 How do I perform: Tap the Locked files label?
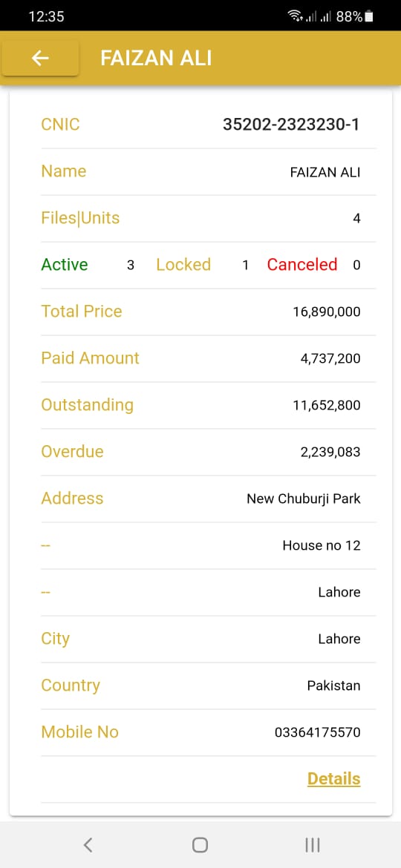183,265
